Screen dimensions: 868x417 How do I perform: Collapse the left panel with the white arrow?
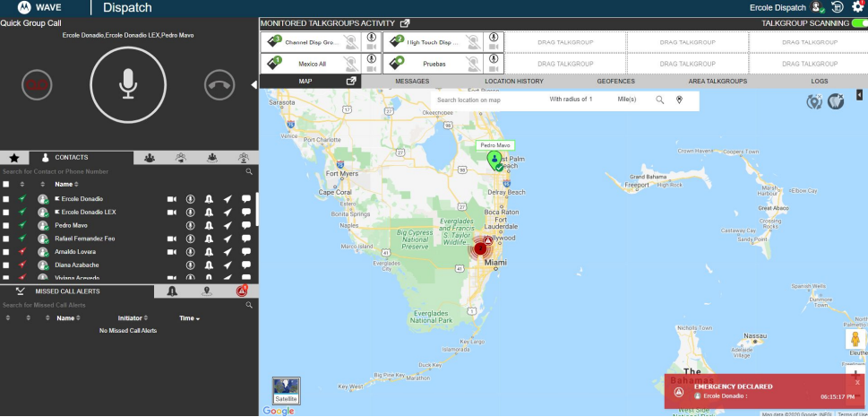[254, 85]
